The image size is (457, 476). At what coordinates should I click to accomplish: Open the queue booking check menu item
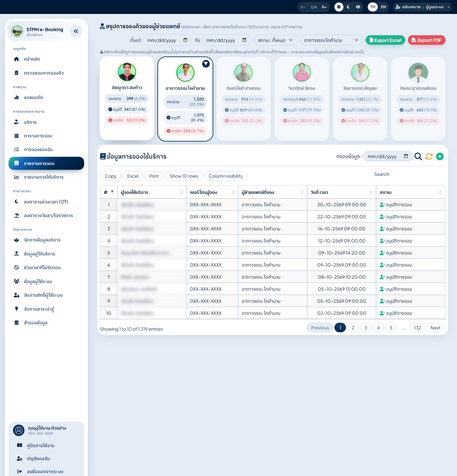click(46, 73)
